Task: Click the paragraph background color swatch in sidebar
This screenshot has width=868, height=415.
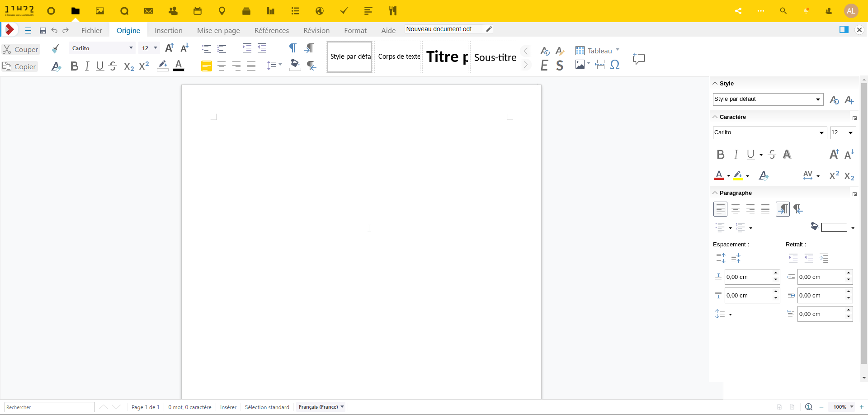Action: click(x=834, y=227)
